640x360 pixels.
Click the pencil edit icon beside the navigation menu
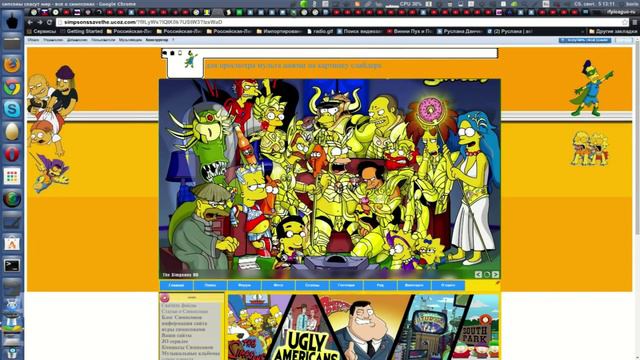tap(498, 282)
